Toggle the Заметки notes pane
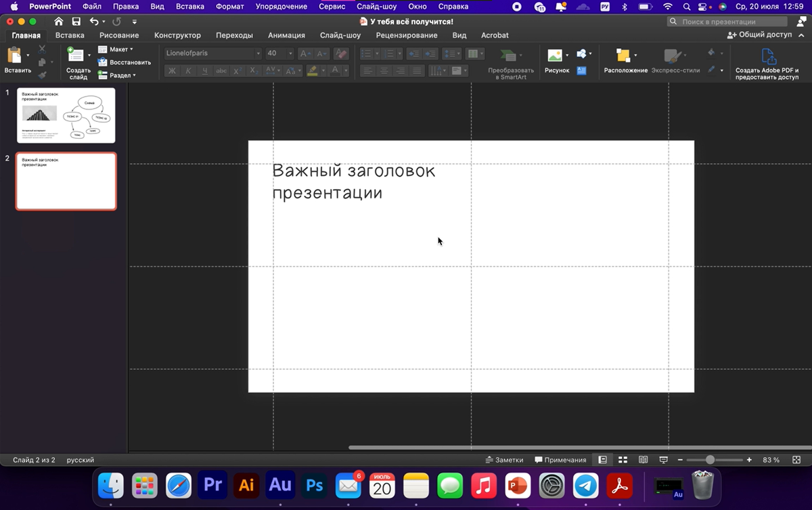 (x=504, y=460)
